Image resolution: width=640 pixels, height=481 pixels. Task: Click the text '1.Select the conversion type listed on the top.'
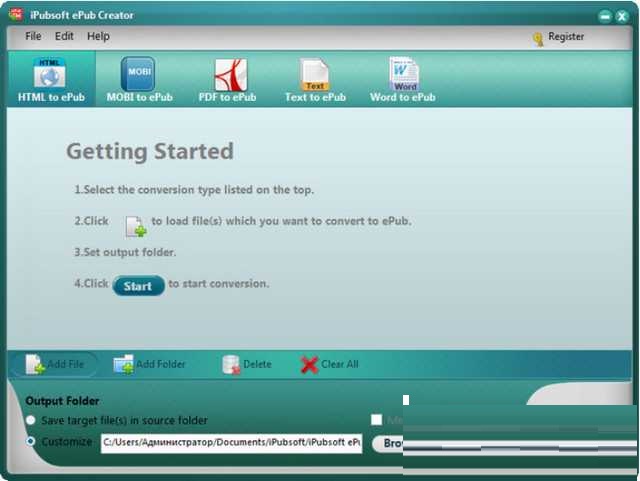194,190
